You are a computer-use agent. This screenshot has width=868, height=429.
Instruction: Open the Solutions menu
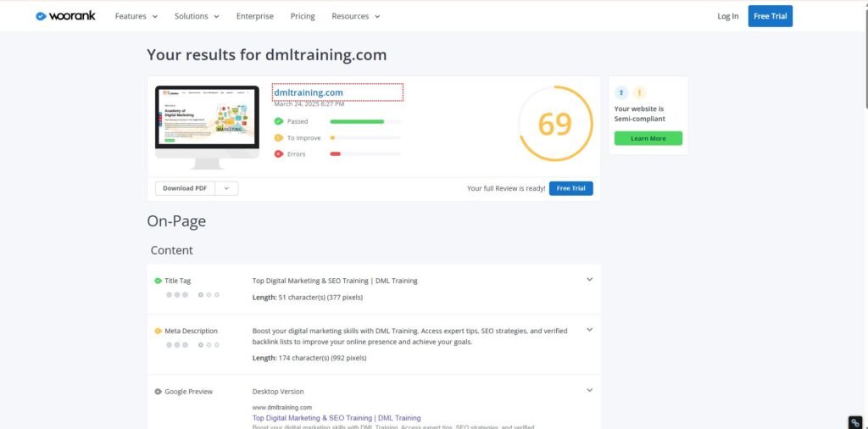point(197,16)
